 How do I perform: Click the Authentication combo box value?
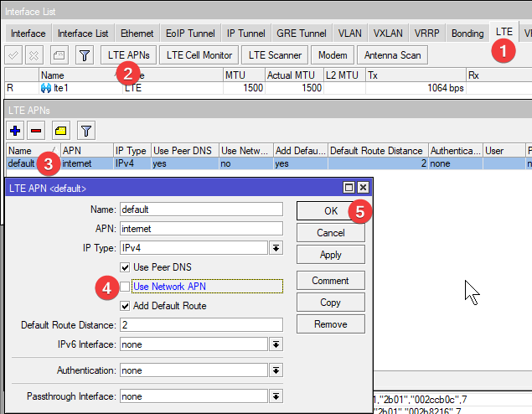click(194, 370)
